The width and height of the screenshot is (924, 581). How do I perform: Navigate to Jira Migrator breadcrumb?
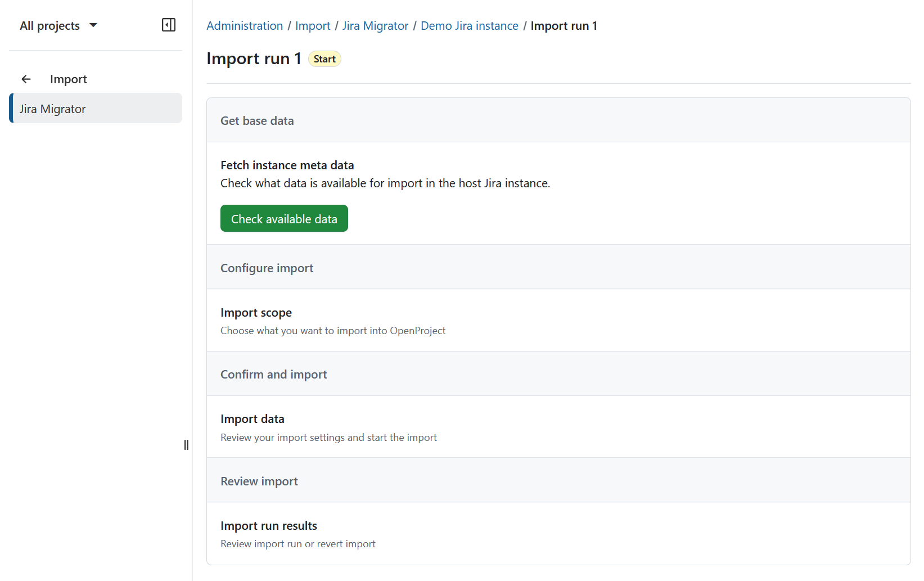point(375,26)
